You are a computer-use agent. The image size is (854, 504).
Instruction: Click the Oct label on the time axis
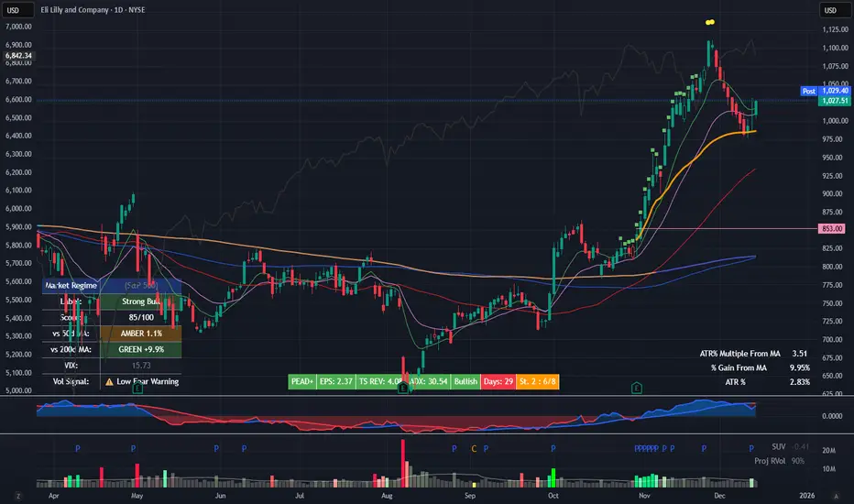(553, 496)
